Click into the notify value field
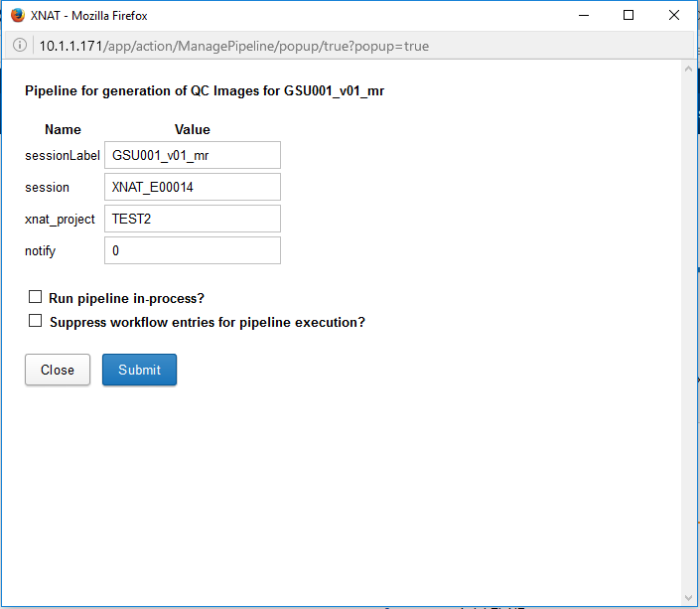This screenshot has width=700, height=609. 192,250
